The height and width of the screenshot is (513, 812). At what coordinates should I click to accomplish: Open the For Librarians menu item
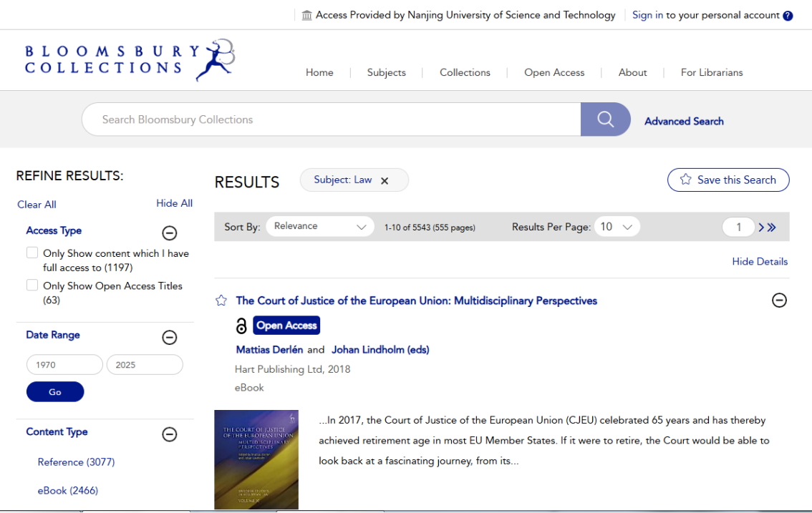click(x=712, y=72)
